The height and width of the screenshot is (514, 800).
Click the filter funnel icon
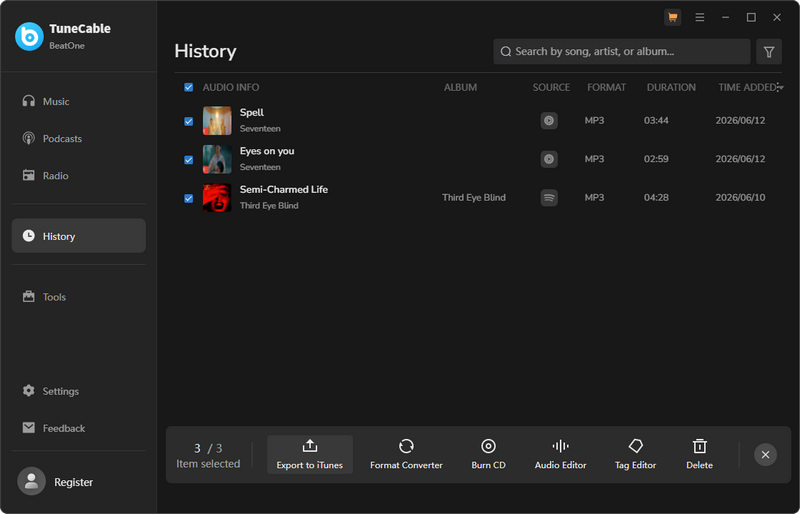tap(769, 52)
